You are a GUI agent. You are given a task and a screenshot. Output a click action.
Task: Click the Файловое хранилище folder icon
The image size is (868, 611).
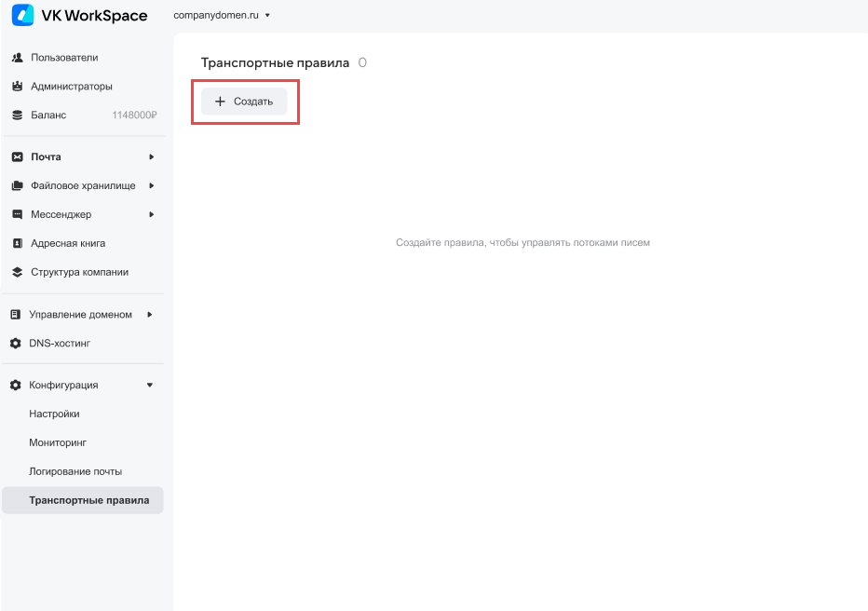pyautogui.click(x=17, y=186)
